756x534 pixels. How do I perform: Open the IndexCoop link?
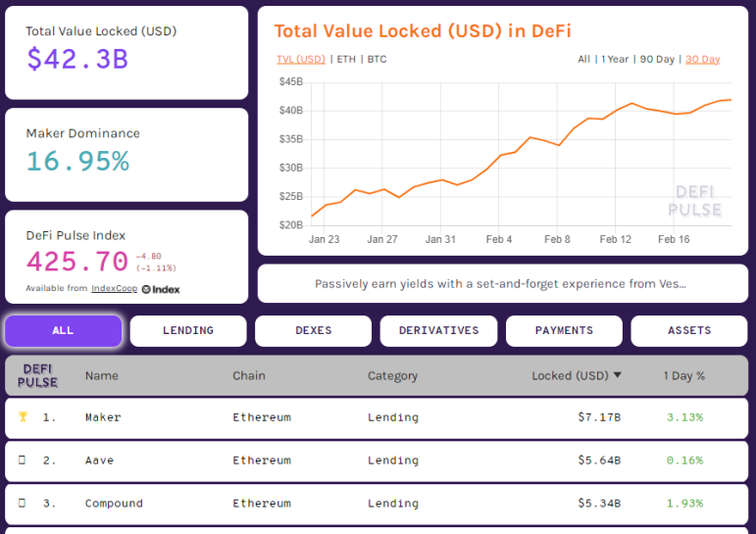tap(115, 288)
